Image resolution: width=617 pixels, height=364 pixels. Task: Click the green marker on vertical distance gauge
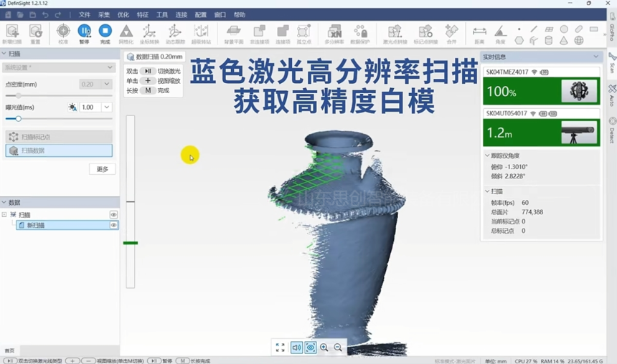(131, 243)
